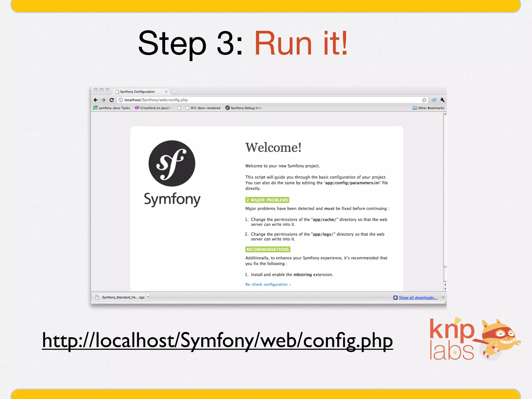The image size is (532, 399).
Task: Click the browser Back arrow
Action: [96, 100]
